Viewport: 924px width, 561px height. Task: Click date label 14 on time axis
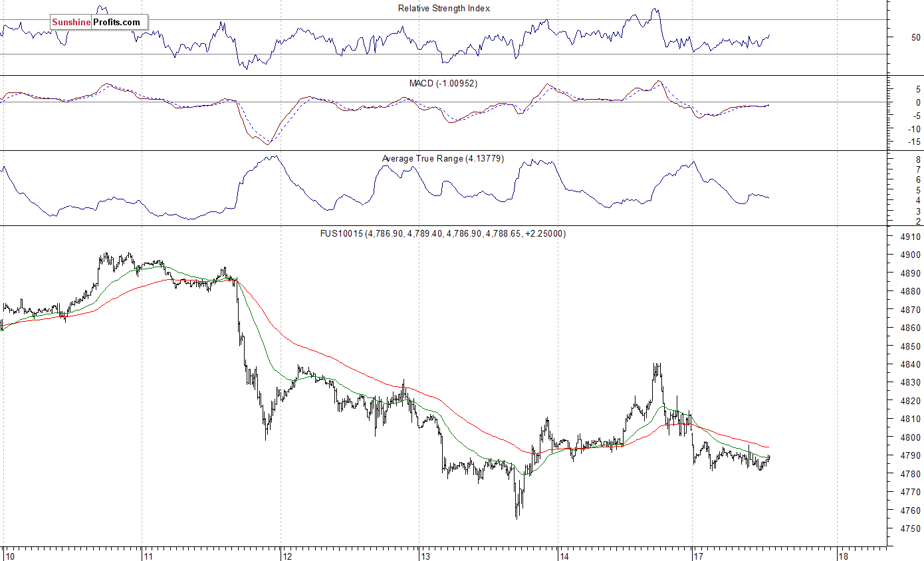(x=565, y=556)
